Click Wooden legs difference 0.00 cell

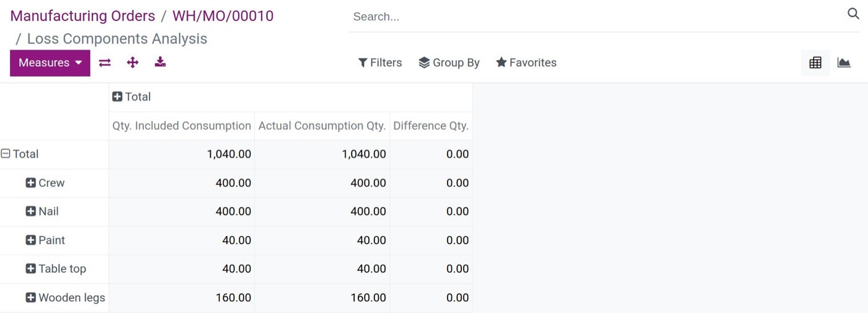pyautogui.click(x=431, y=298)
